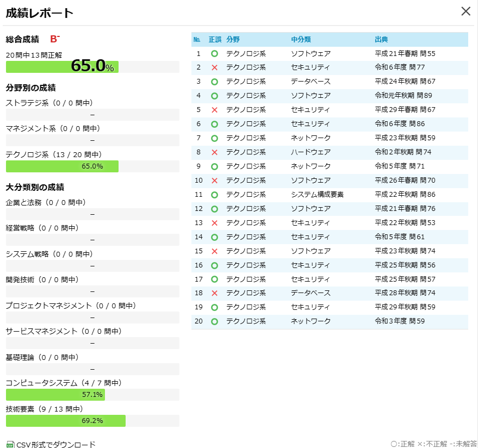Click the 正誤 column header
The height and width of the screenshot is (448, 478).
point(215,40)
